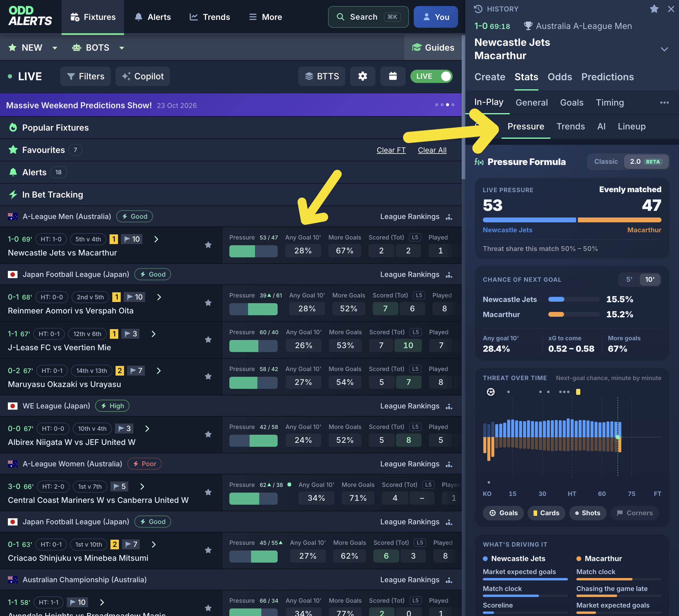
Task: Toggle the LIVE switch off
Action: pyautogui.click(x=432, y=76)
